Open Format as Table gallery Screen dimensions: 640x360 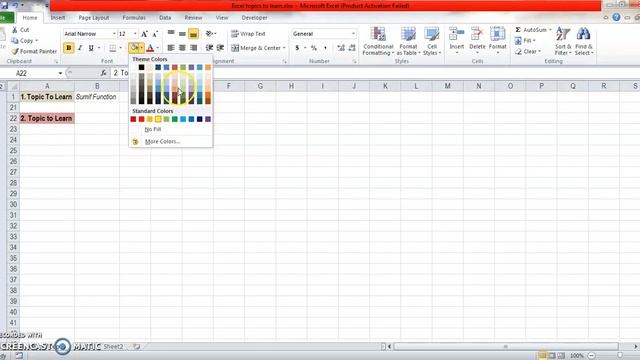(408, 41)
